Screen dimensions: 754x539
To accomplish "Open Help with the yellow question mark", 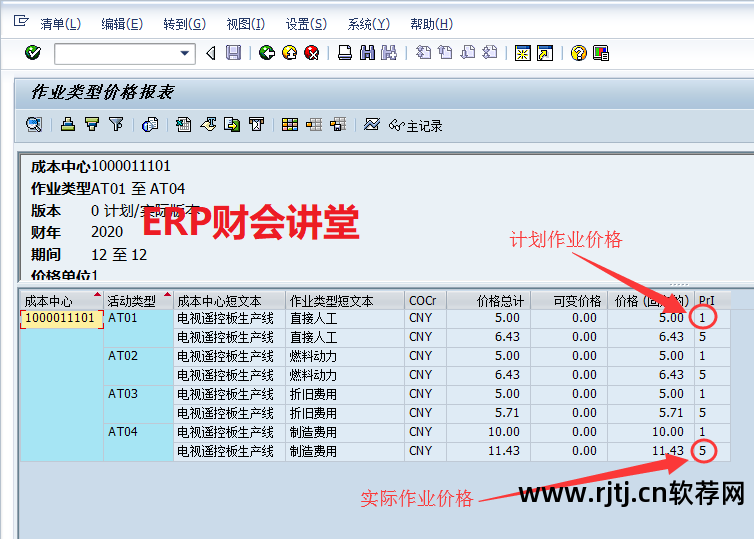I will tap(578, 53).
